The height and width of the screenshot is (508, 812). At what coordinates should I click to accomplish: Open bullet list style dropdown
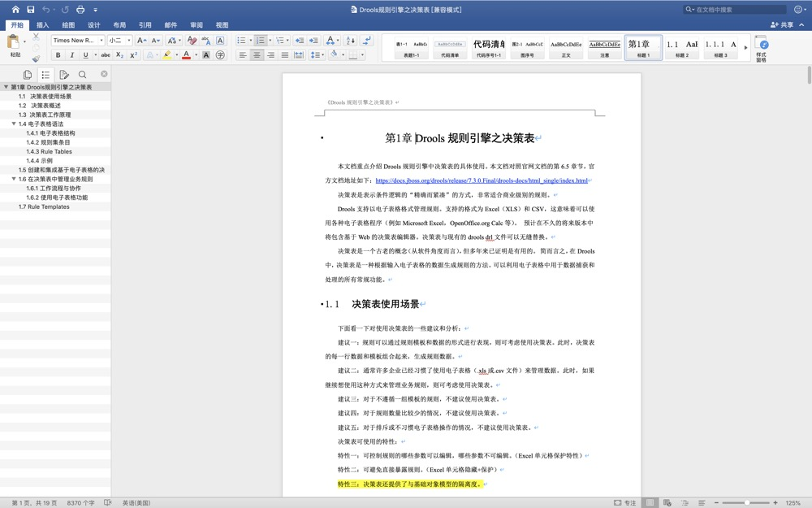251,40
